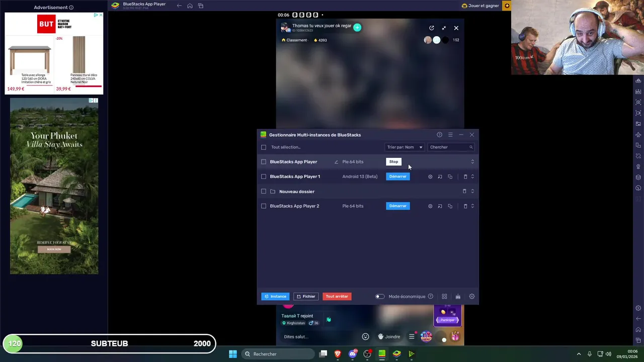
Task: Go home in the BlueStacks top toolbar
Action: (x=190, y=6)
